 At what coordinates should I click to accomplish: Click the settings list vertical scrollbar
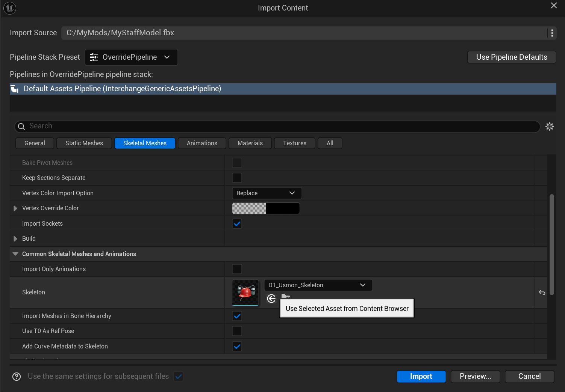(552, 245)
